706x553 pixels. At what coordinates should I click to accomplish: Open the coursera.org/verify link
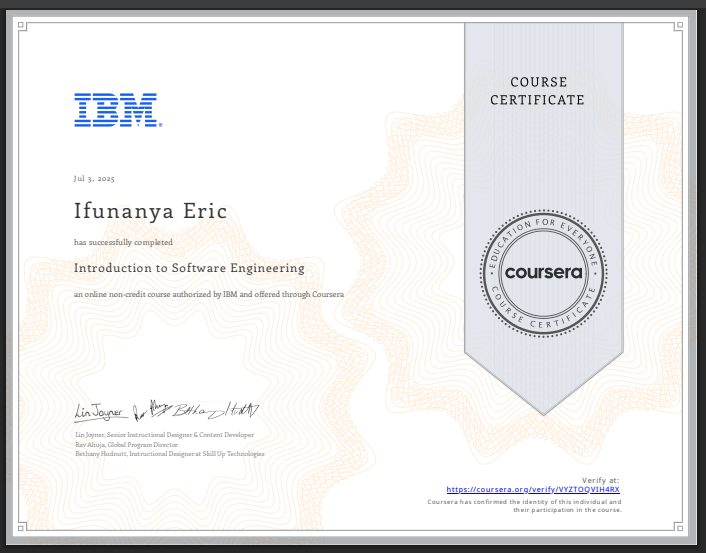[x=539, y=490]
